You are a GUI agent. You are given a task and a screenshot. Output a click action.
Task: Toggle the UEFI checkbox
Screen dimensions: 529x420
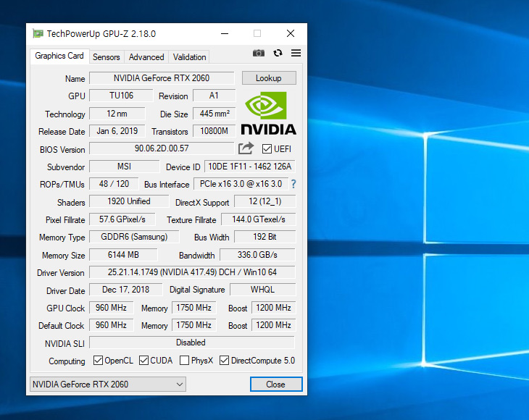pos(267,148)
